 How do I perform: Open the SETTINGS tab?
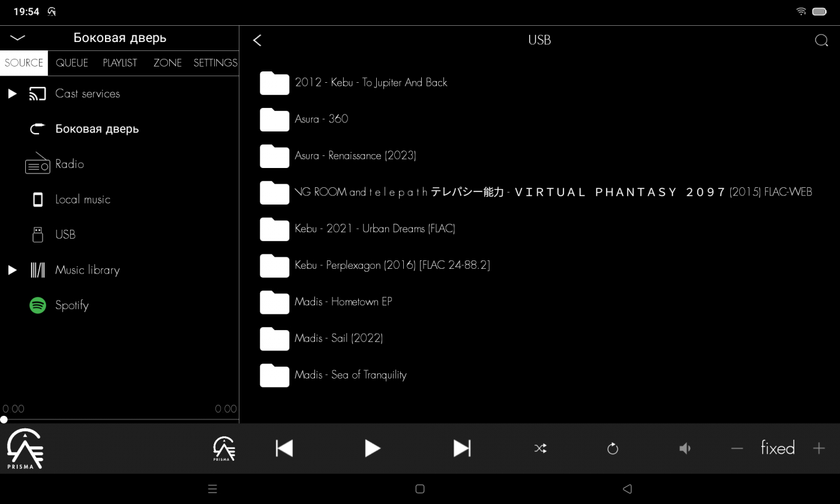click(x=215, y=63)
